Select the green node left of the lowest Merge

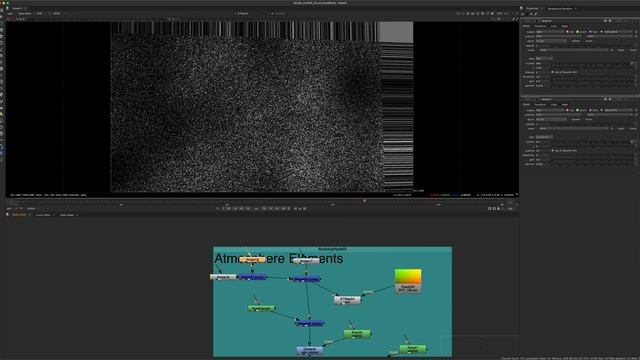pyautogui.click(x=261, y=309)
